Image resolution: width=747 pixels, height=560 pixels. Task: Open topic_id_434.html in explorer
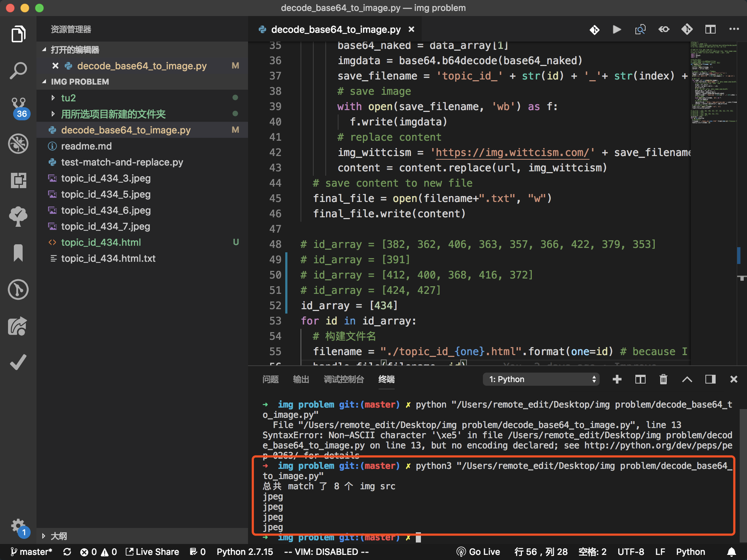[101, 242]
